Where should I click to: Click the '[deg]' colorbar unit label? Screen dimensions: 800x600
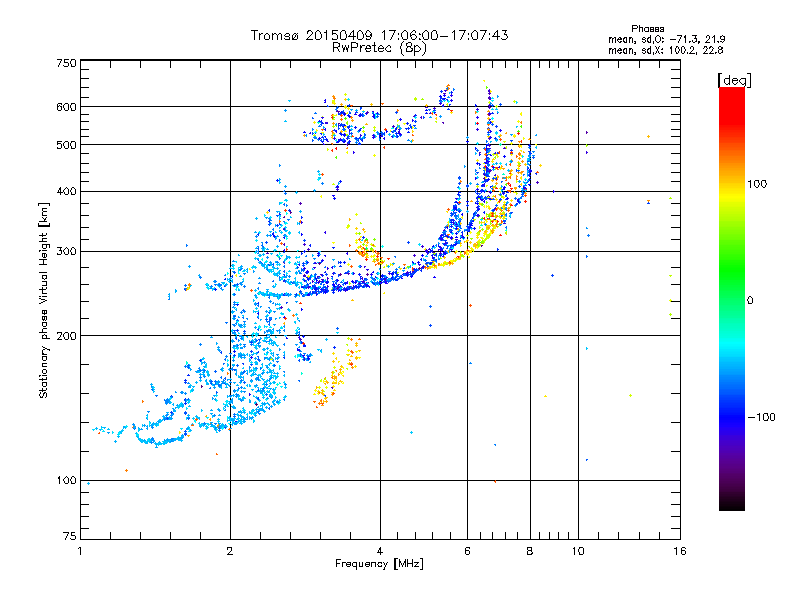pos(734,80)
